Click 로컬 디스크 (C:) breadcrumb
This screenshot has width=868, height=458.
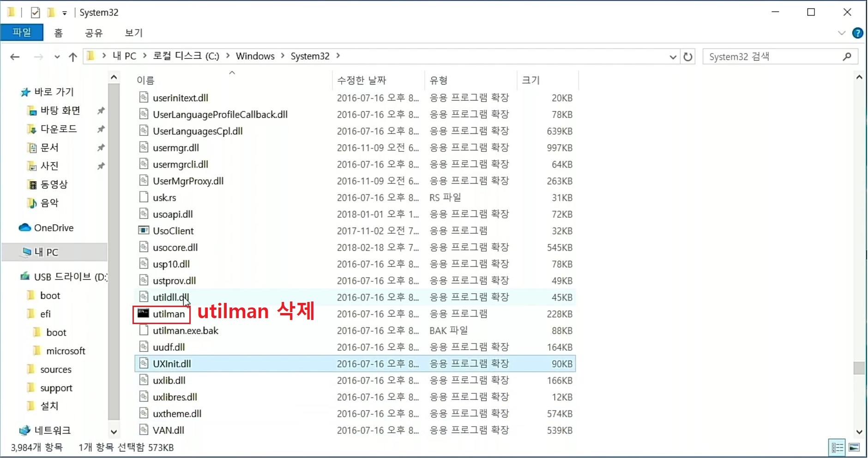(x=186, y=56)
